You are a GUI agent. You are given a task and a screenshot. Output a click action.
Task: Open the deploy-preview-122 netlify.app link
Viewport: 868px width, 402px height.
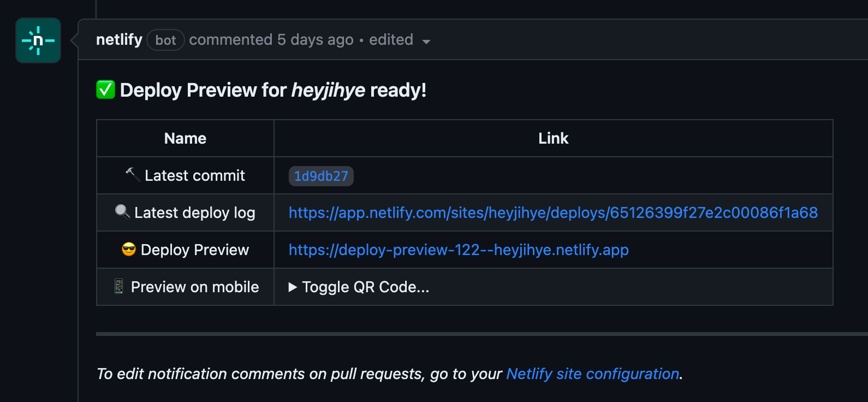pos(459,250)
